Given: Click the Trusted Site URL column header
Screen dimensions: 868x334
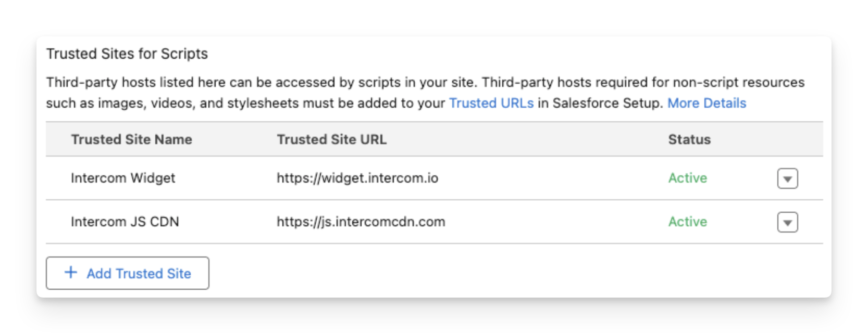Looking at the screenshot, I should [x=331, y=139].
